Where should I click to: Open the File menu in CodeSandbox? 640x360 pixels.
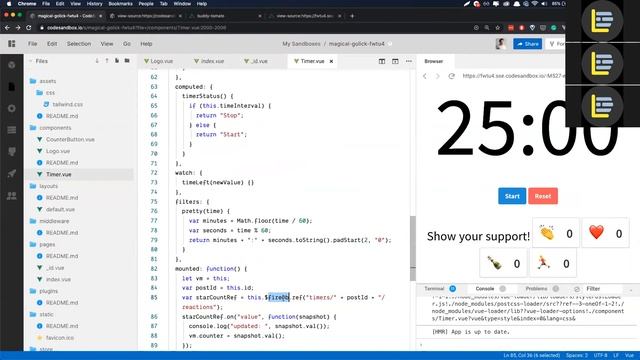[x=33, y=44]
